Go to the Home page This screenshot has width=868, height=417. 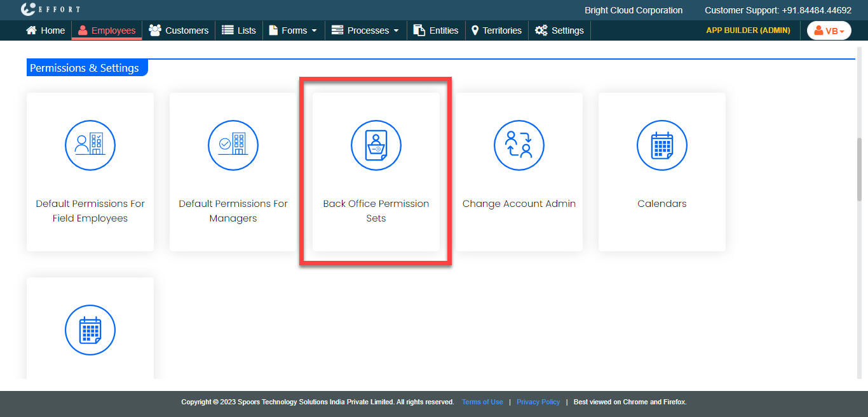coord(46,30)
